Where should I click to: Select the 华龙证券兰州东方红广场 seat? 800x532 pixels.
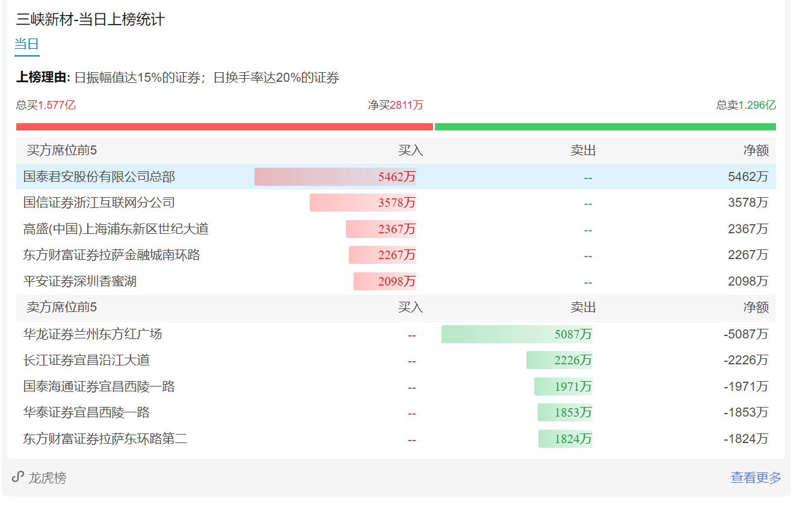[x=93, y=334]
